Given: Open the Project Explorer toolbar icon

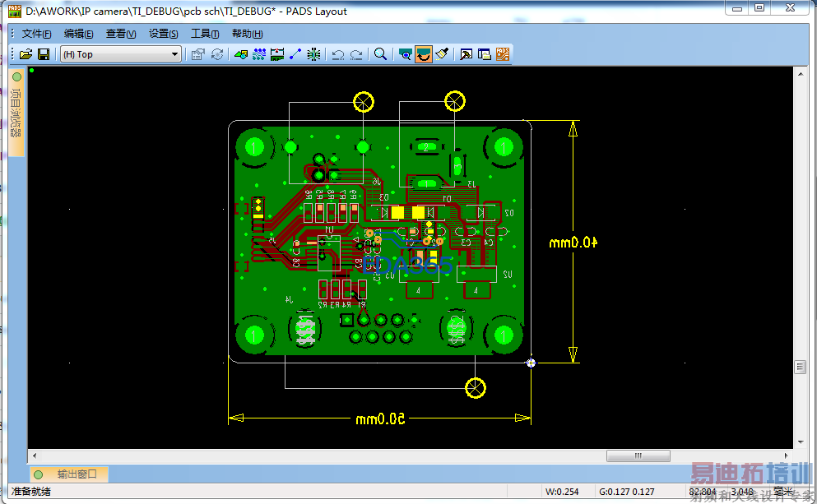Looking at the screenshot, I should [x=484, y=54].
